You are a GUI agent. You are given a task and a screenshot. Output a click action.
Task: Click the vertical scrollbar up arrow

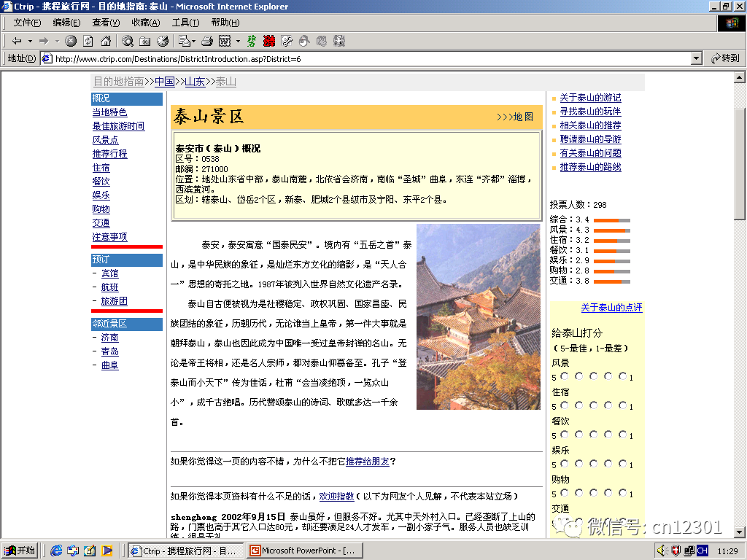[x=740, y=77]
